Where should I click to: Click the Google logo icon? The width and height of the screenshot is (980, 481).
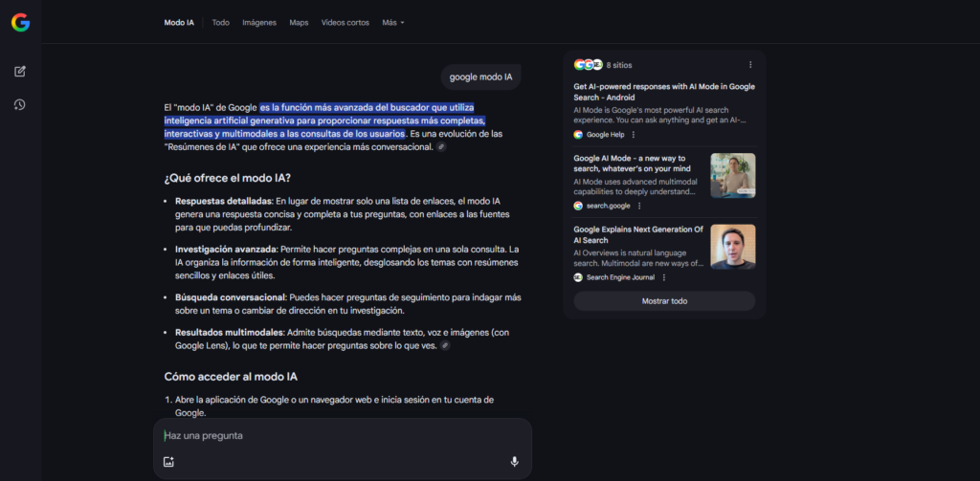20,22
